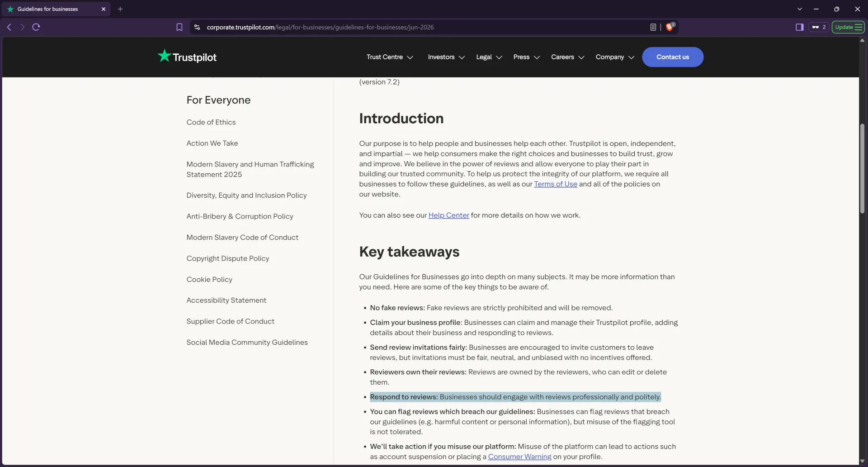
Task: Open Accessibility Statement link
Action: tap(226, 300)
